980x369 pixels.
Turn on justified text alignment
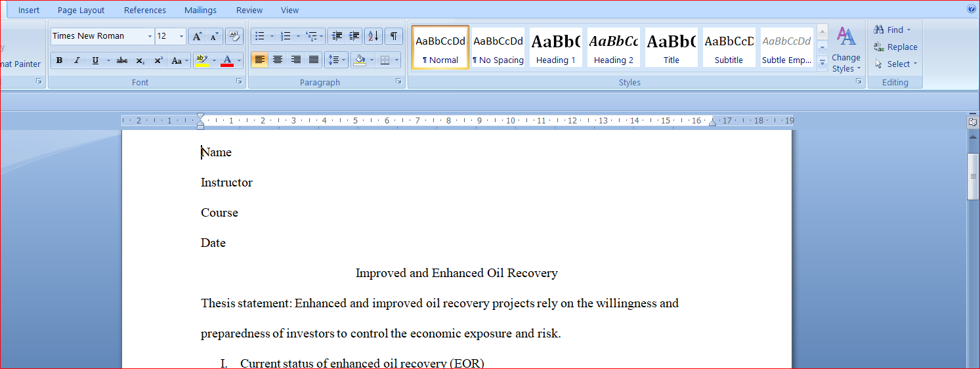(x=314, y=60)
